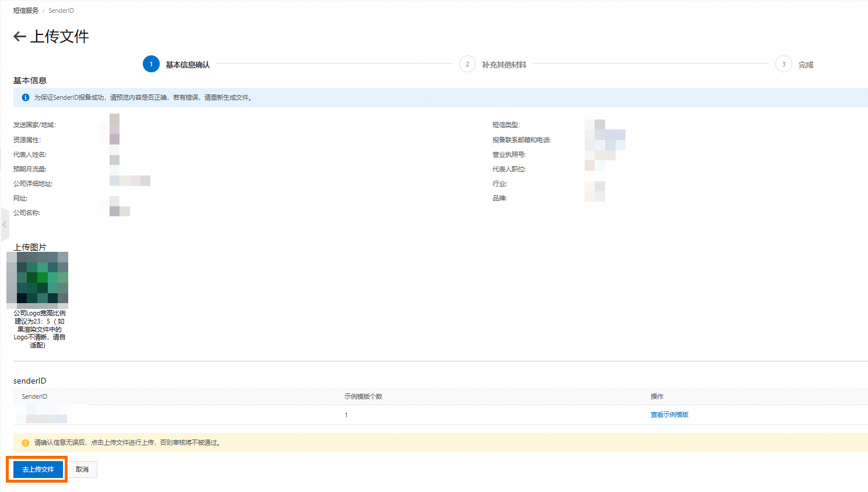
Task: Expand the collapsed sidebar with the left-edge chevron
Action: 5,224
